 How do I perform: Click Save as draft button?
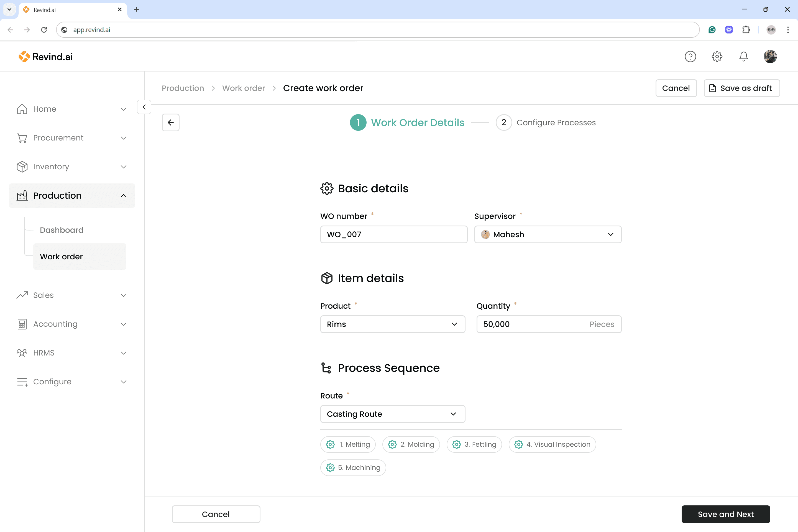click(x=741, y=88)
